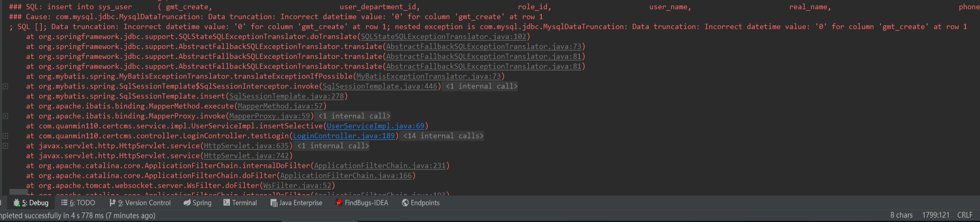The image size is (980, 222).
Task: Click the 'user_department_id,' column text
Action: (x=379, y=7)
